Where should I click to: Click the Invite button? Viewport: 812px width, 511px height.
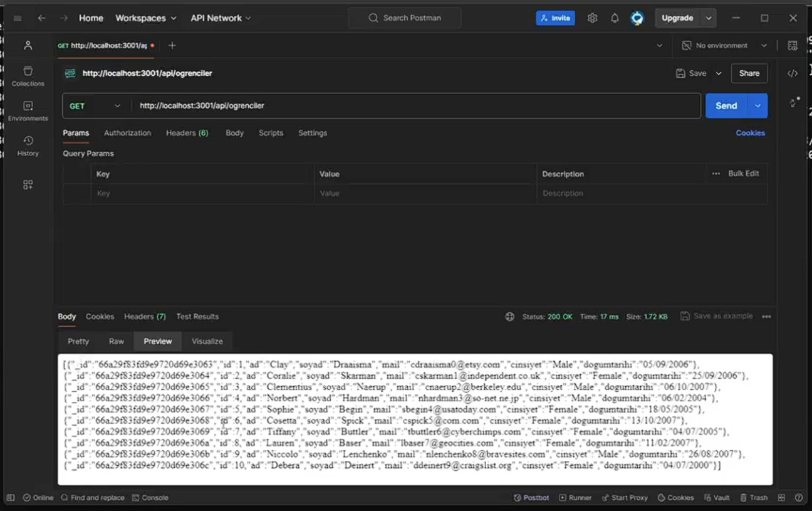pyautogui.click(x=555, y=18)
